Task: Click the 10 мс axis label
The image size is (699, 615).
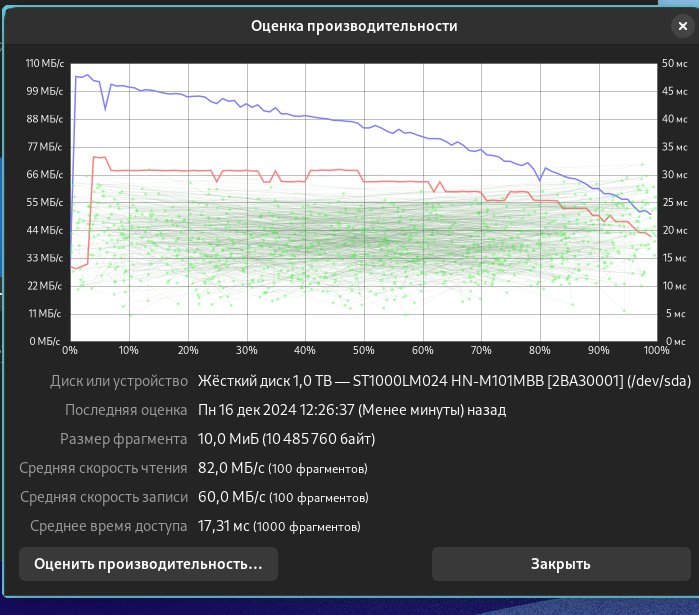Action: [674, 286]
